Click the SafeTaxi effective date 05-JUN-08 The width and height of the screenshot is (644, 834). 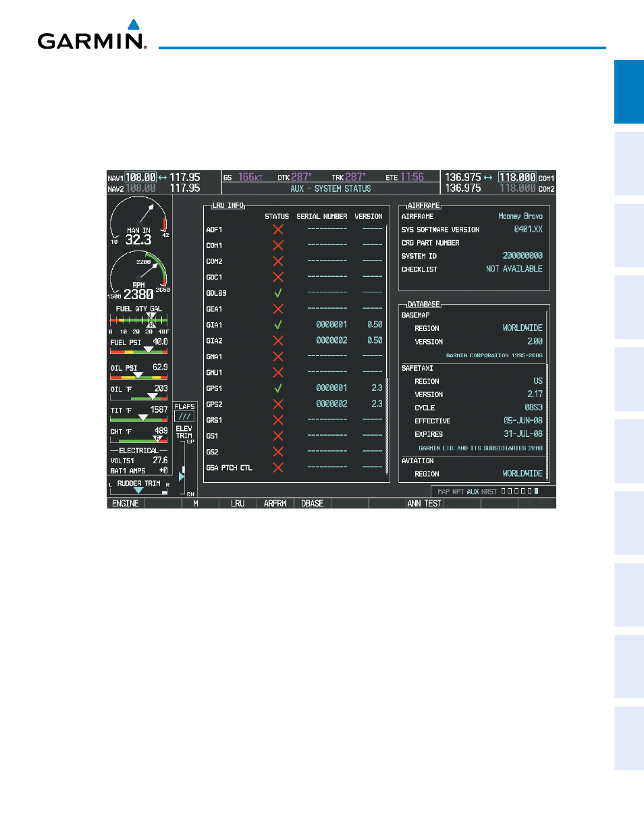click(523, 421)
